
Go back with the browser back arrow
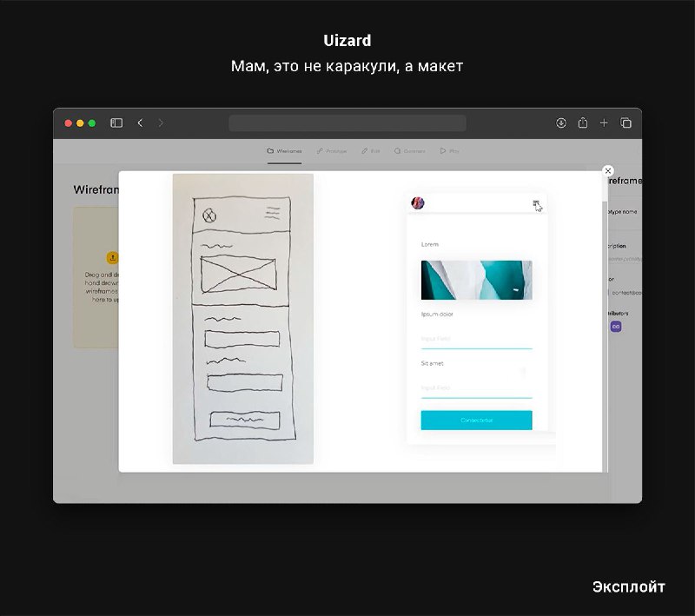click(x=140, y=123)
